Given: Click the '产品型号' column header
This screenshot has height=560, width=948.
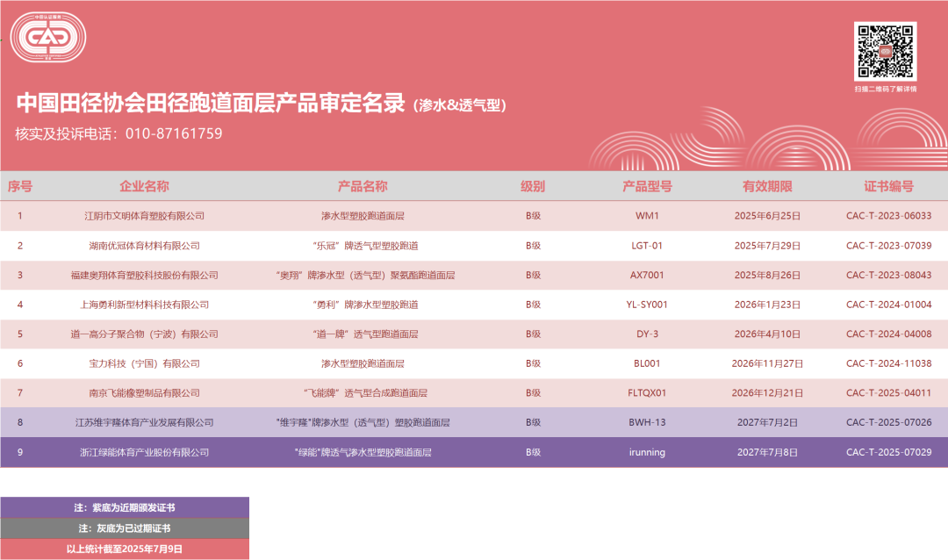Looking at the screenshot, I should coord(647,186).
